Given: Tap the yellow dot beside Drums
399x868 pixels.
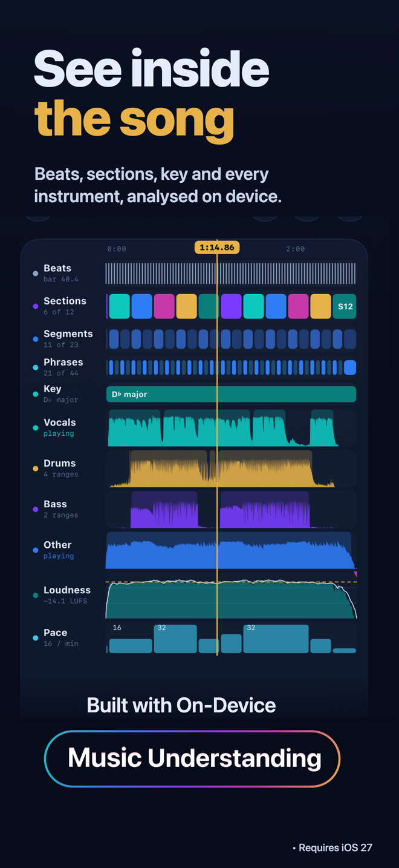Looking at the screenshot, I should coord(36,469).
